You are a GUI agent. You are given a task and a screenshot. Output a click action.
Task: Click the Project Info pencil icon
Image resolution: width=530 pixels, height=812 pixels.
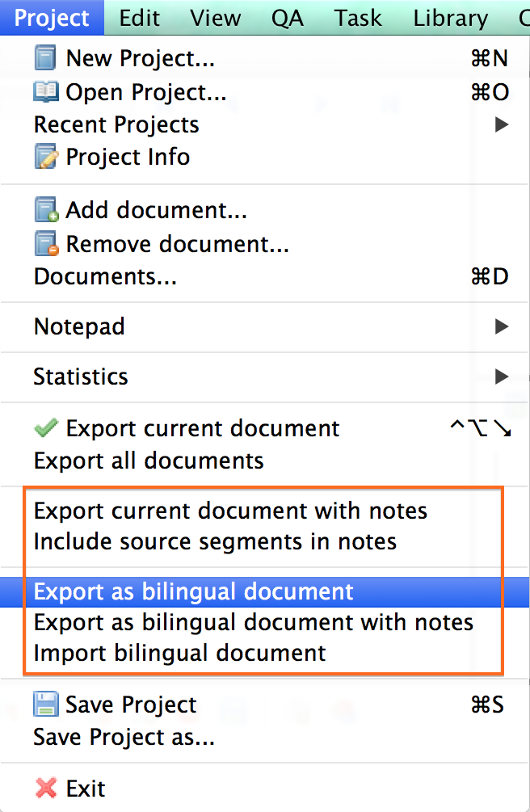tap(46, 157)
